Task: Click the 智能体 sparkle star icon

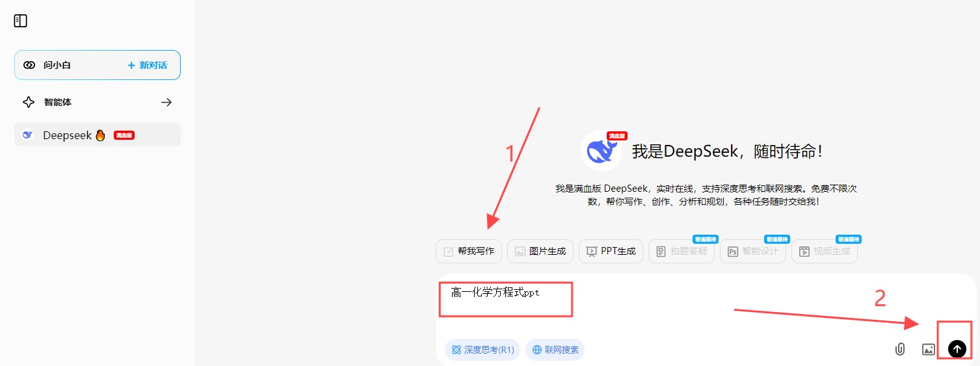Action: (29, 102)
